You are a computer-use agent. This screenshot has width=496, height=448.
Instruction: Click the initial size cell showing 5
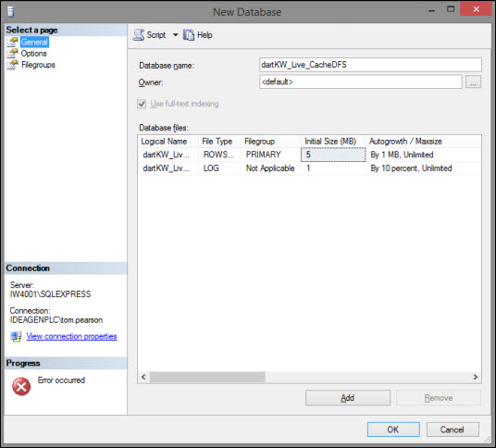point(333,155)
